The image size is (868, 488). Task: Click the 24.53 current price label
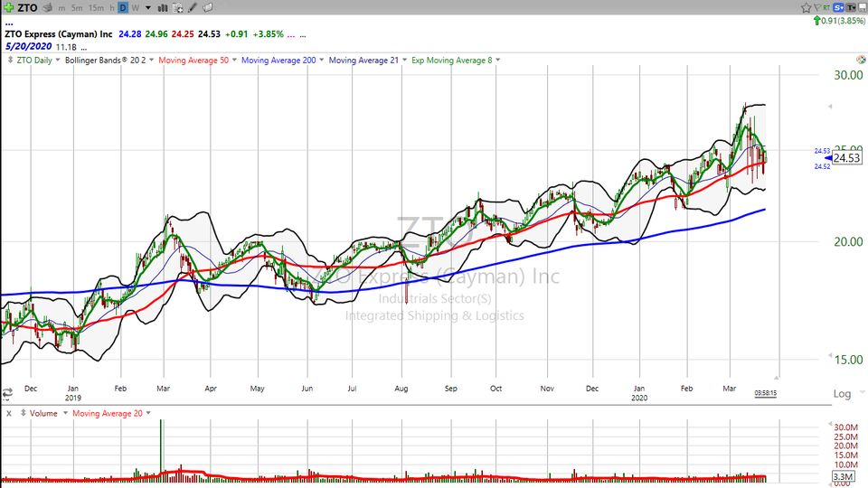point(846,158)
